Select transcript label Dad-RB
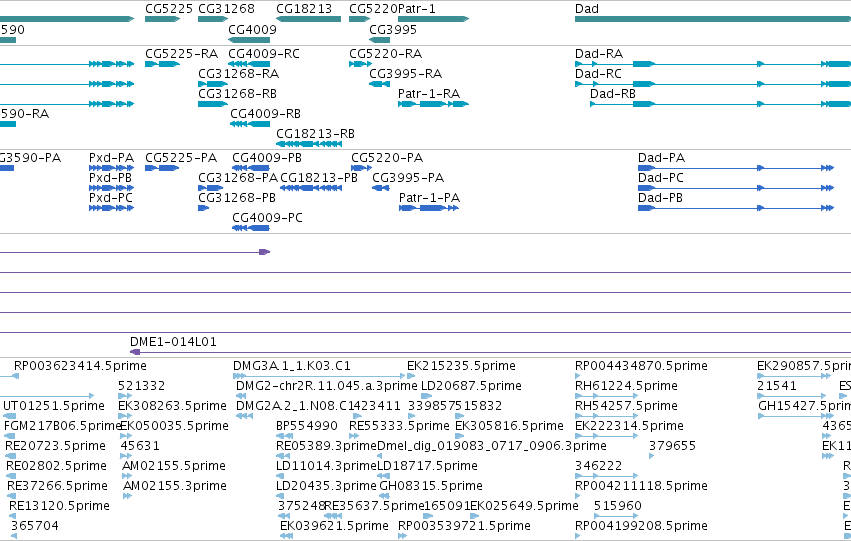 click(613, 94)
